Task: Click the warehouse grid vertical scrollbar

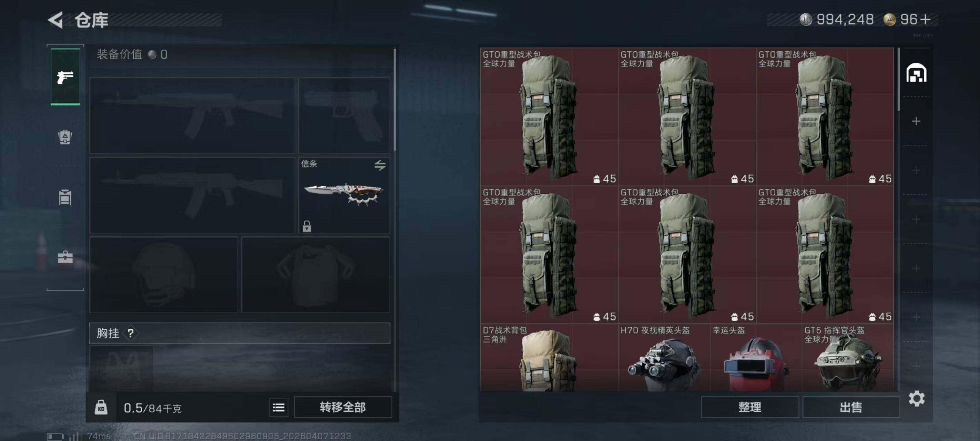Action: (x=899, y=79)
